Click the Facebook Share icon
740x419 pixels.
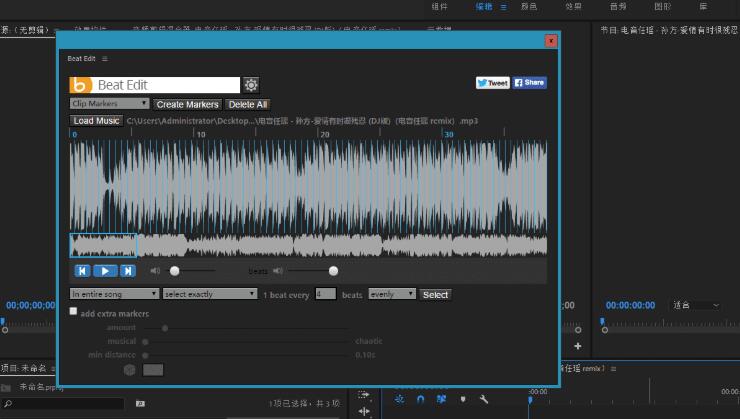tap(530, 83)
